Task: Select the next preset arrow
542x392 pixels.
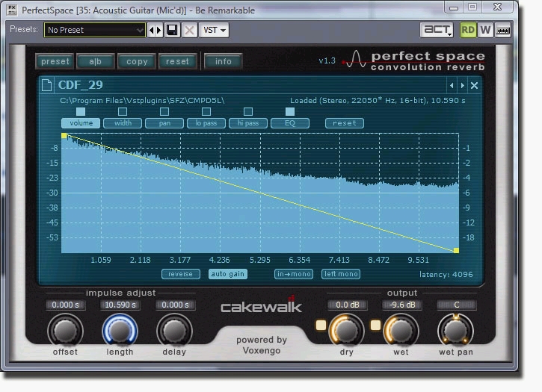Action: pos(159,31)
